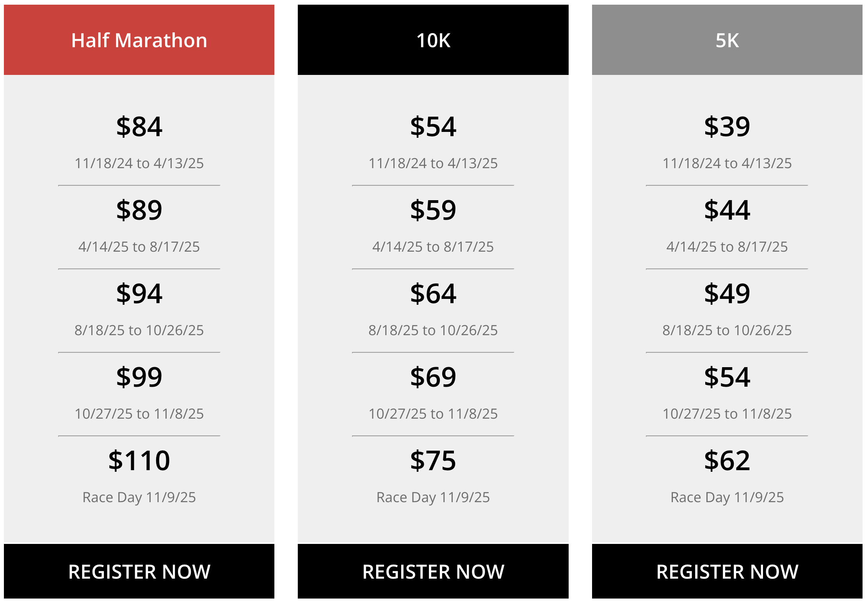Screen dimensions: 868x604
Task: Click Register Now under Half Marathon
Action: (x=139, y=571)
